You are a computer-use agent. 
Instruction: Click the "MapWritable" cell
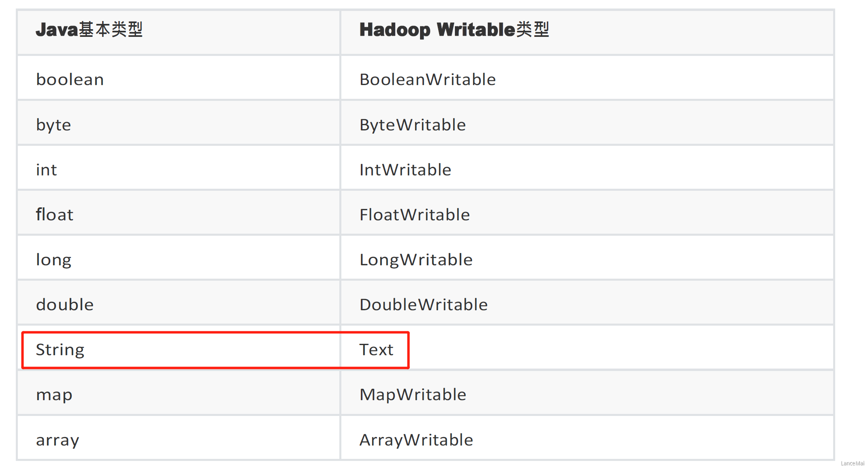[x=413, y=394]
